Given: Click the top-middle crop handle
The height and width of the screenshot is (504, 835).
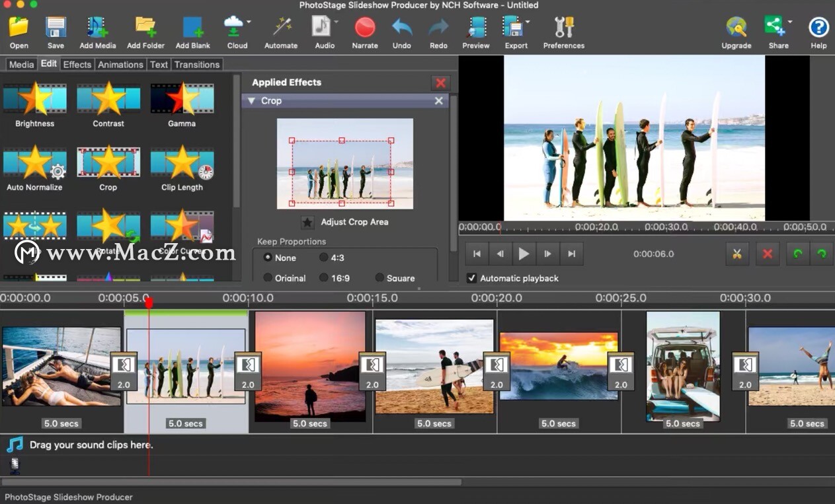Looking at the screenshot, I should point(342,141).
